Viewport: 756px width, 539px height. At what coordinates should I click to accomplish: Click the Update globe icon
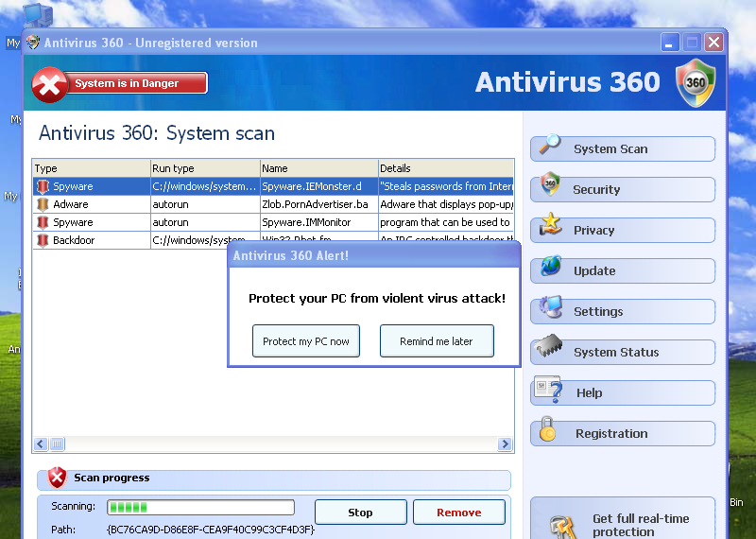point(551,266)
